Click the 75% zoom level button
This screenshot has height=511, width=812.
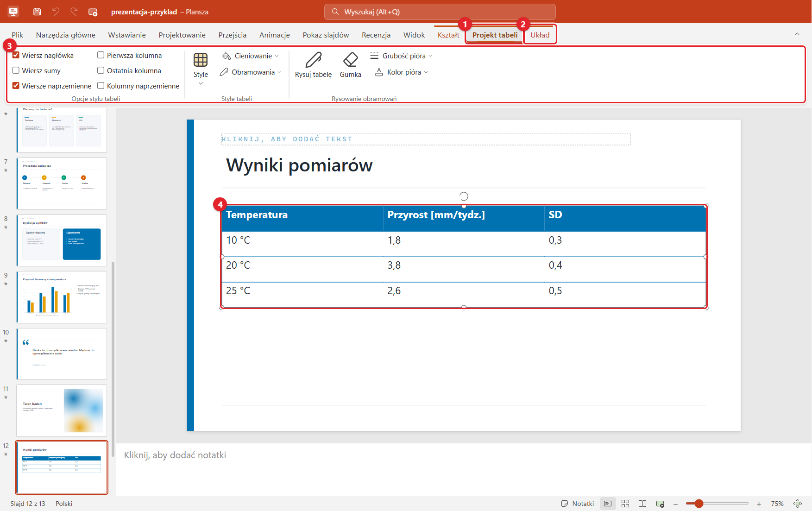click(777, 504)
